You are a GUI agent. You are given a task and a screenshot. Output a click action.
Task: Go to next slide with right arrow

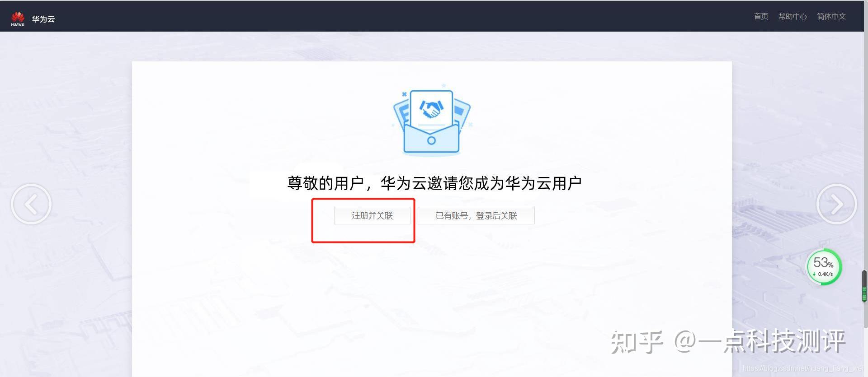[836, 204]
